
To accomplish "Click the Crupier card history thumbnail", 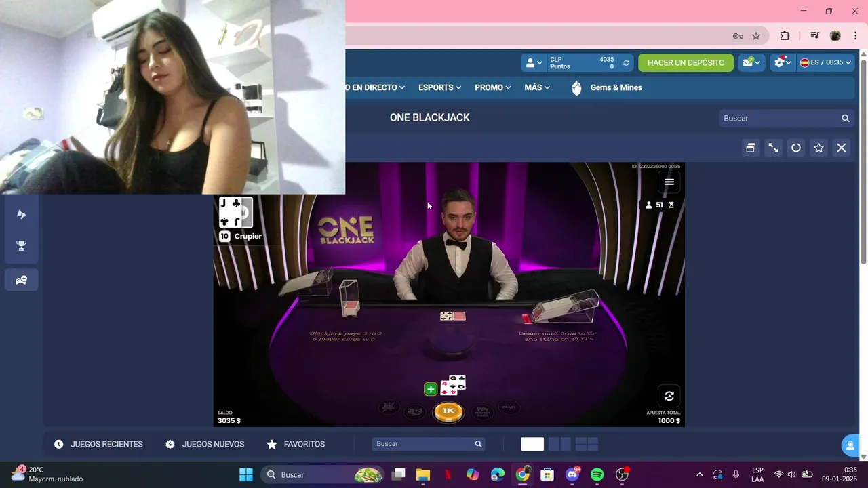I will tap(236, 212).
